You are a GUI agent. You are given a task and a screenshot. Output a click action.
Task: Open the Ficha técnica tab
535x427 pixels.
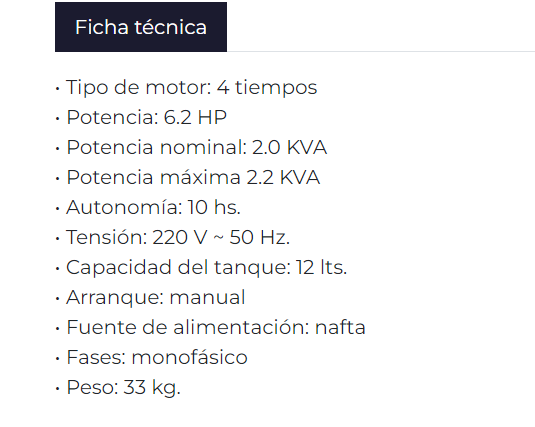click(141, 27)
